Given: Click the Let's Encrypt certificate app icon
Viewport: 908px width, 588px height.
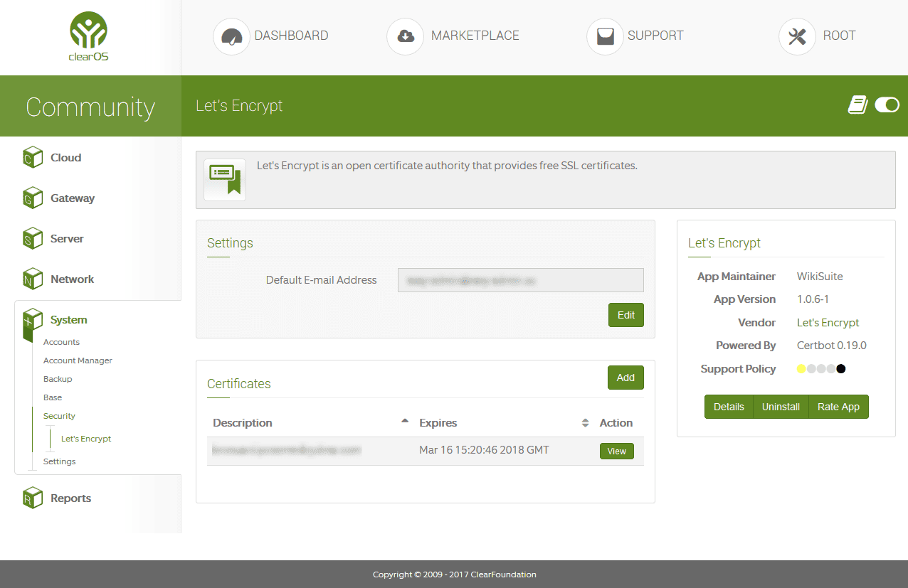Looking at the screenshot, I should 225,180.
